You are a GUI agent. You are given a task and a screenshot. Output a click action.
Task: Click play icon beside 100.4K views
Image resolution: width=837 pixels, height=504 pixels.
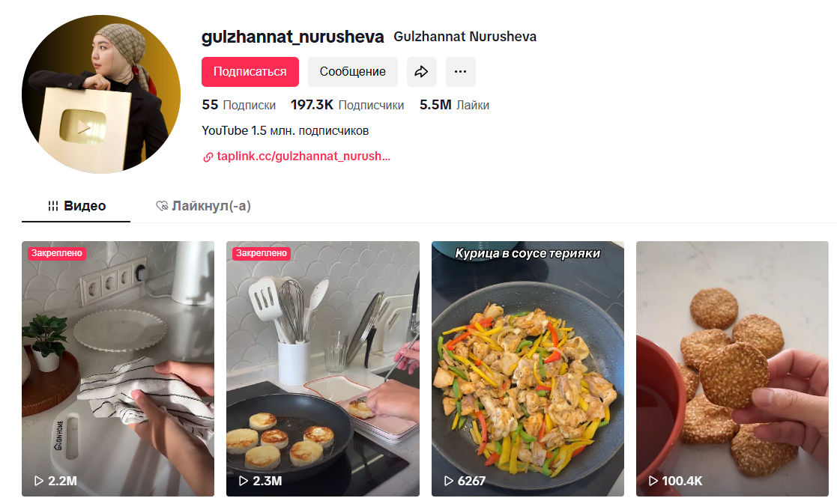click(653, 481)
